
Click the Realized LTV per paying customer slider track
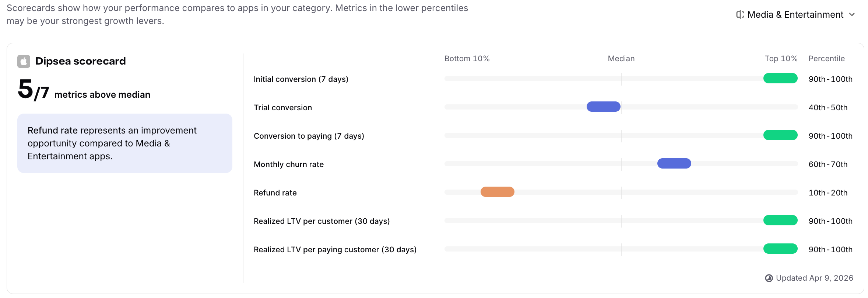point(622,249)
